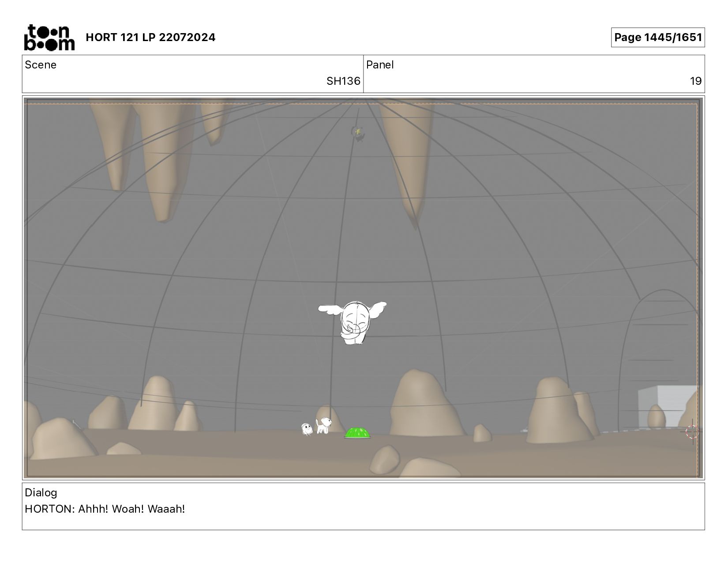Select the scene value SH136
This screenshot has width=728, height=563.
point(343,81)
